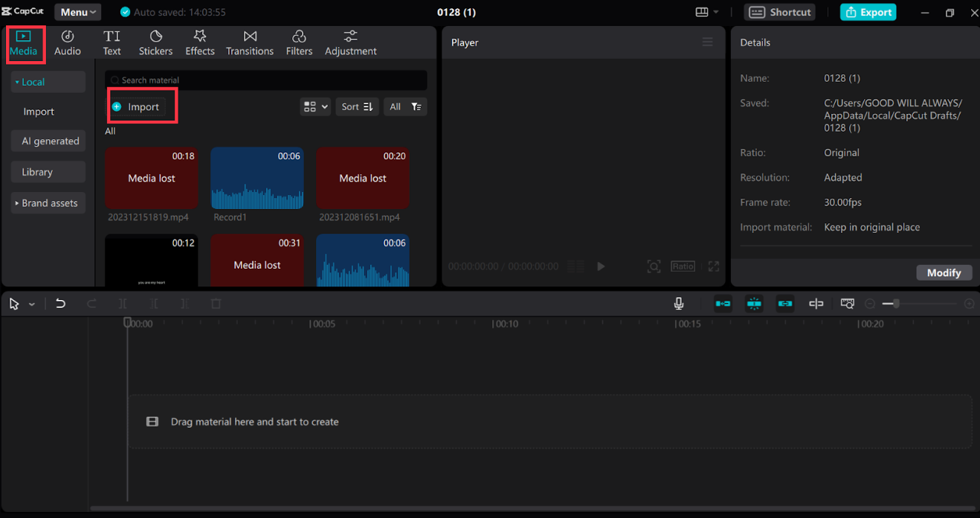Click the timeline zoom slider
980x518 pixels.
920,304
